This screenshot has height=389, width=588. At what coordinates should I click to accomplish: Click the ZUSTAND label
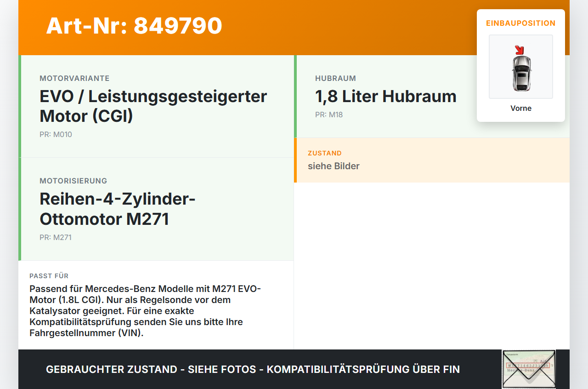(x=325, y=153)
